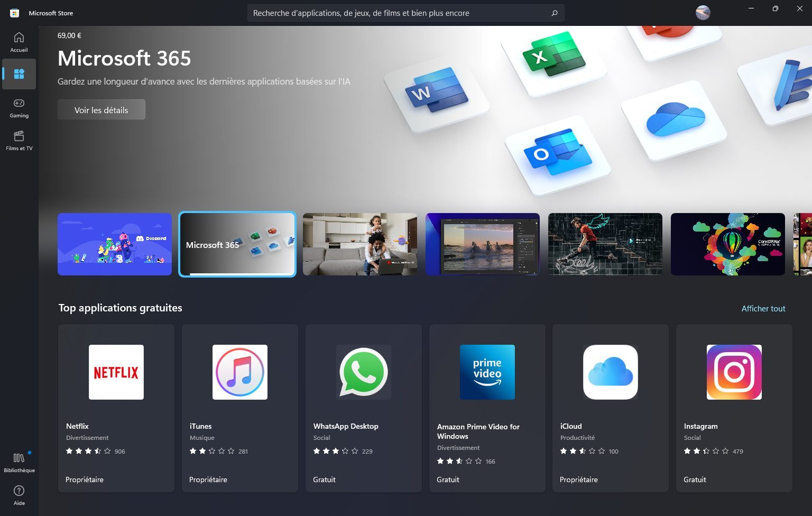Click the search magnifier icon

[555, 13]
